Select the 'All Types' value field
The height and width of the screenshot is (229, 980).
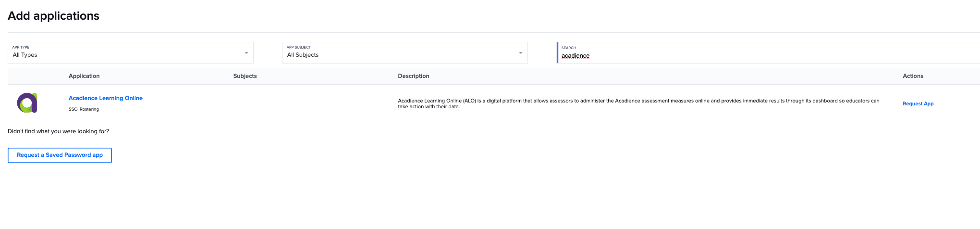click(25, 55)
